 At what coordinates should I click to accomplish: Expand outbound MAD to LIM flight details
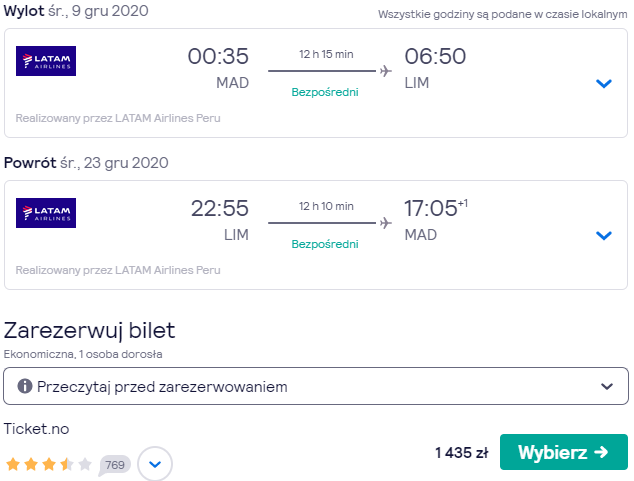tap(604, 83)
